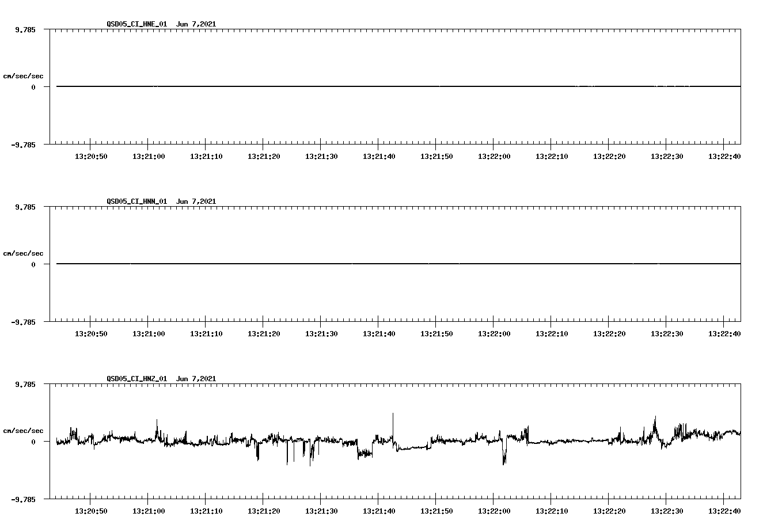Click the QSD05_CI_HNE_01 plot title
782x532 pixels.
click(161, 24)
